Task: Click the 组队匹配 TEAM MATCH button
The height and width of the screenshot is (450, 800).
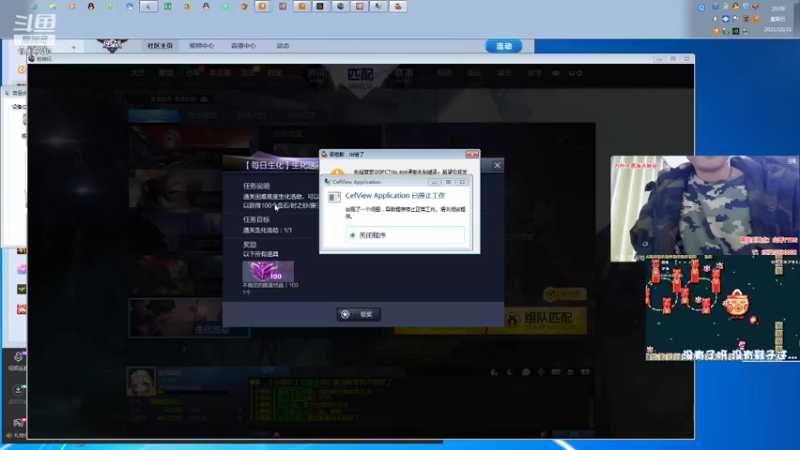Action: (x=545, y=320)
